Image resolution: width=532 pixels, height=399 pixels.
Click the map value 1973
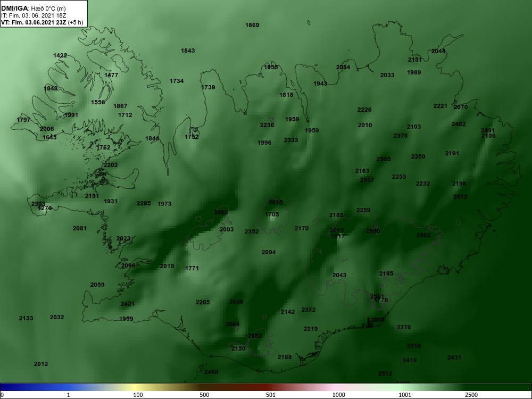coord(164,204)
